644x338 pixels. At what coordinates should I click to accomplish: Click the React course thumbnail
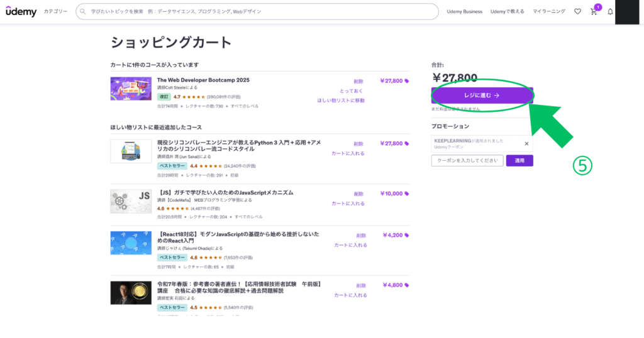[131, 243]
